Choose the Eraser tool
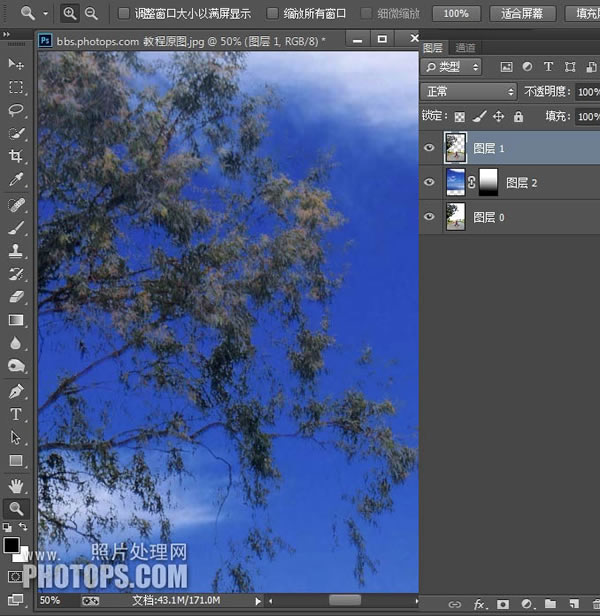The height and width of the screenshot is (616, 600). point(16,297)
